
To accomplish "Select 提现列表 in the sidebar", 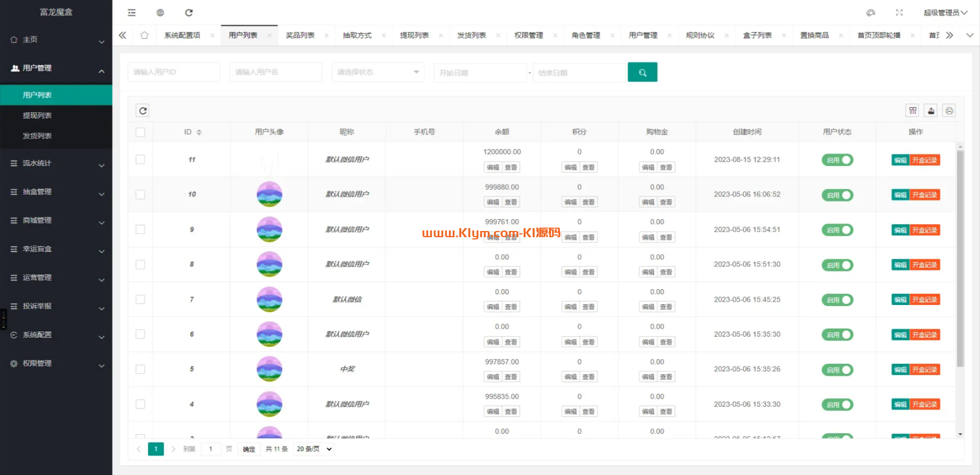I will (x=37, y=115).
